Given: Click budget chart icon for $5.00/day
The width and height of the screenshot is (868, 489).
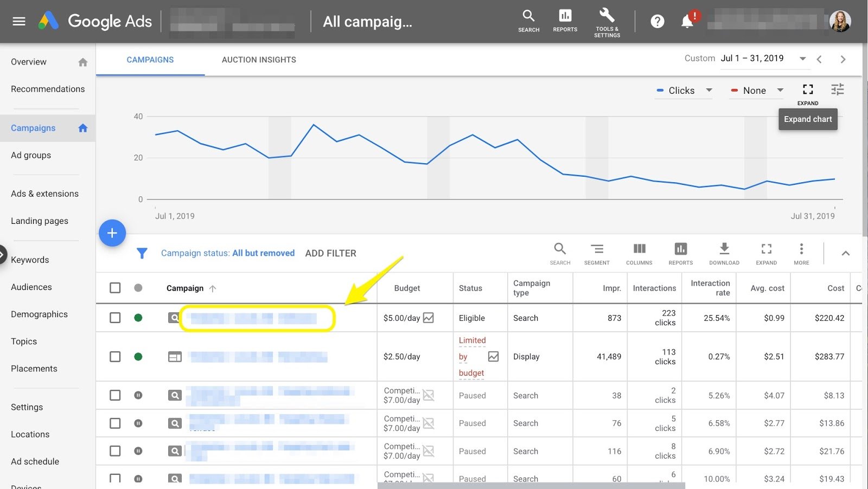Looking at the screenshot, I should click(429, 318).
